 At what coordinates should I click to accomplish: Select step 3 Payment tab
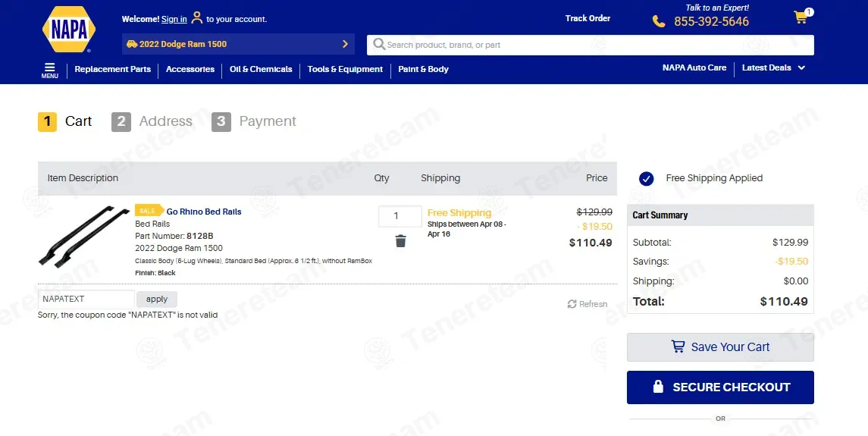(253, 121)
